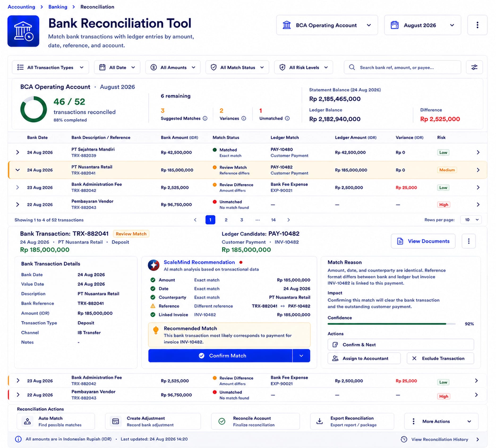Navigate to Banking breadcrumb
Screen dimensions: 496x448
[x=58, y=7]
